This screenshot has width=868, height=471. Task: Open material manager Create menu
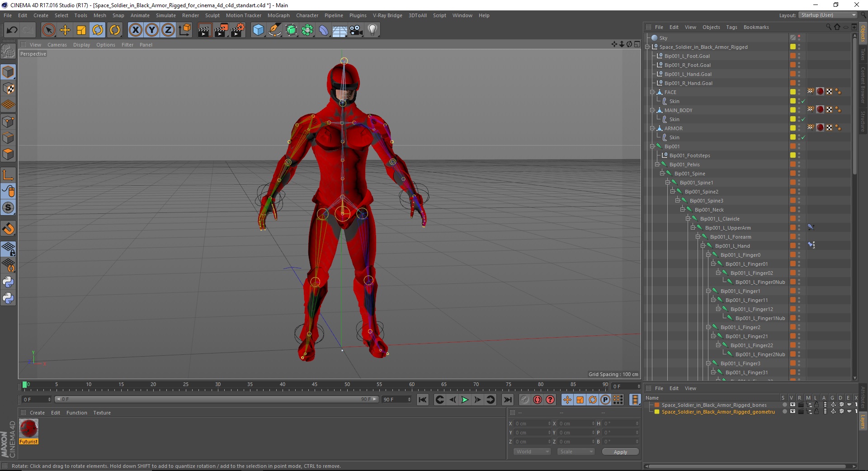tap(37, 413)
